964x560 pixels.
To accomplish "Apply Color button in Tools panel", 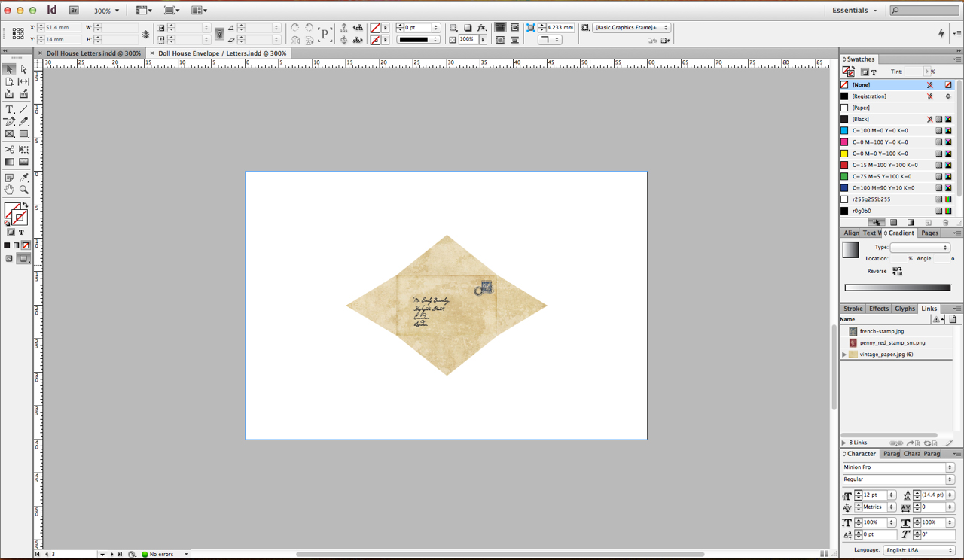I will point(7,245).
